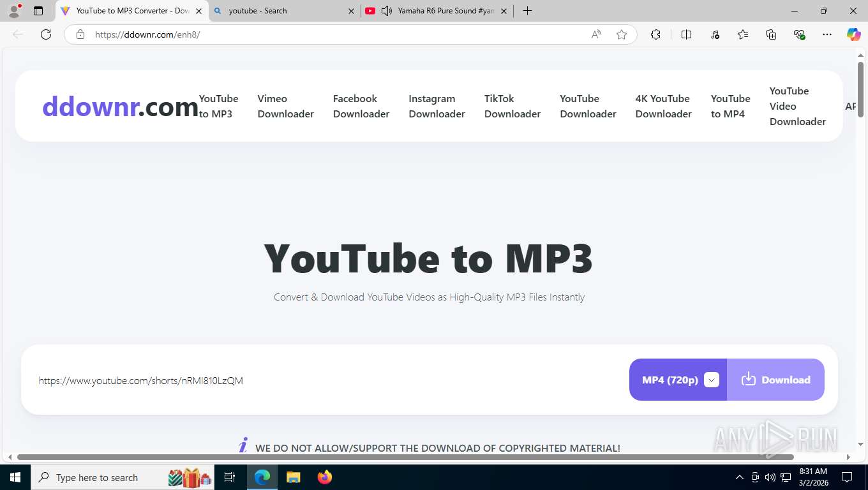Show hidden system tray icons

(x=740, y=477)
